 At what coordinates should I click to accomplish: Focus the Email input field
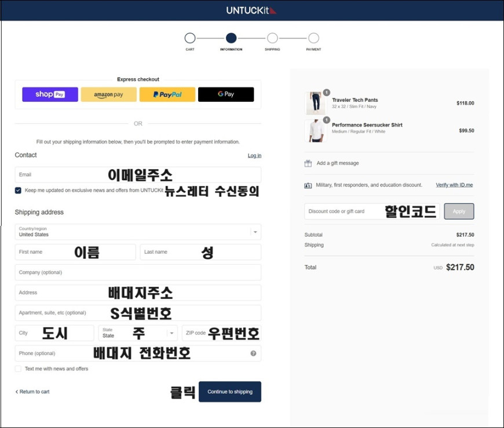tap(138, 175)
